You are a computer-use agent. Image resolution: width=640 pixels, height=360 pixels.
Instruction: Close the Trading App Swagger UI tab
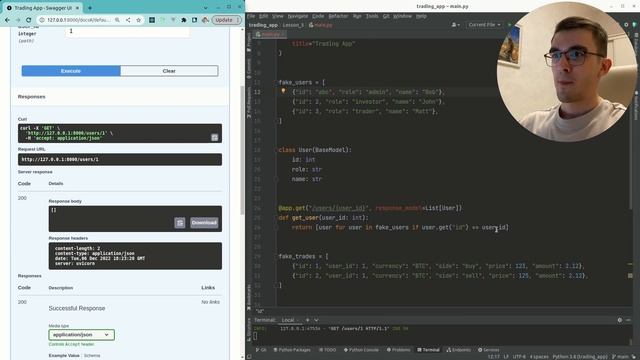77,8
